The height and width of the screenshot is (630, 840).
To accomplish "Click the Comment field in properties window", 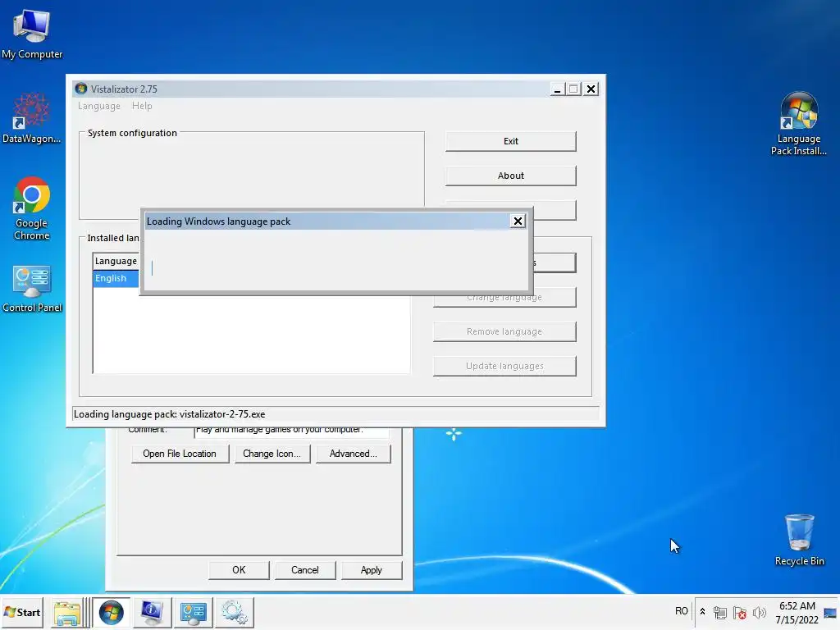I will point(291,431).
